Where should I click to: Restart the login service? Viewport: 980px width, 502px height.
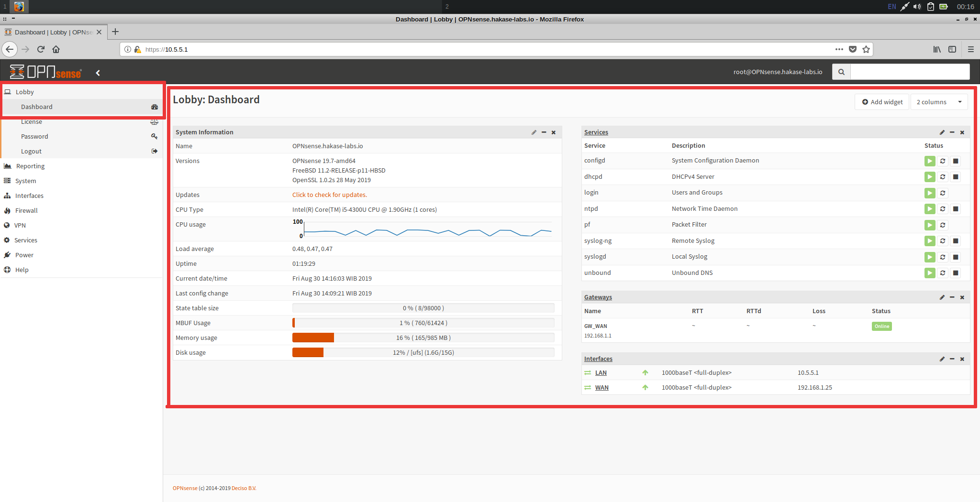(942, 193)
